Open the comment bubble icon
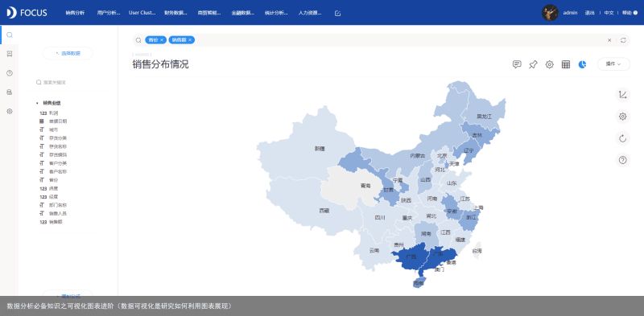The height and width of the screenshot is (316, 644). point(517,64)
